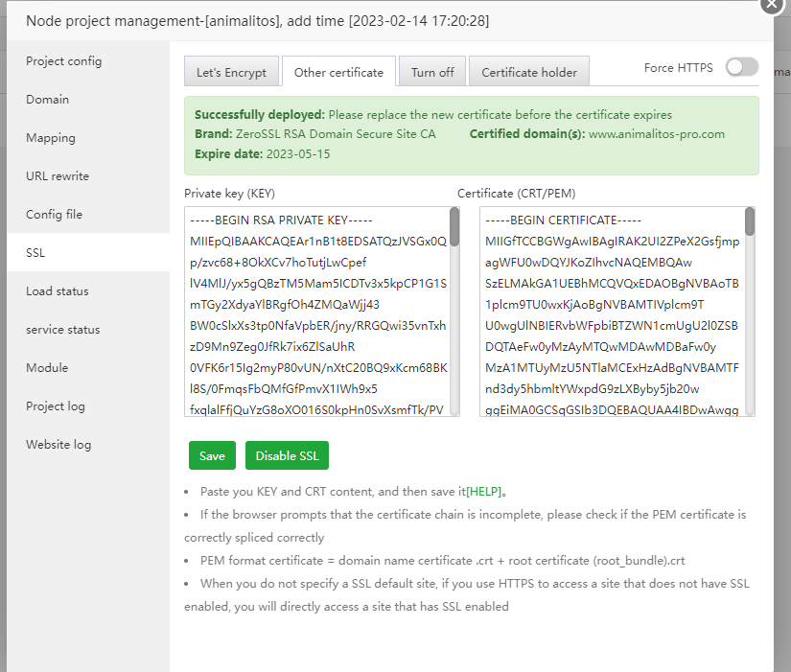The height and width of the screenshot is (672, 791).
Task: Switch to the Let's Encrypt tab
Action: pyautogui.click(x=232, y=73)
